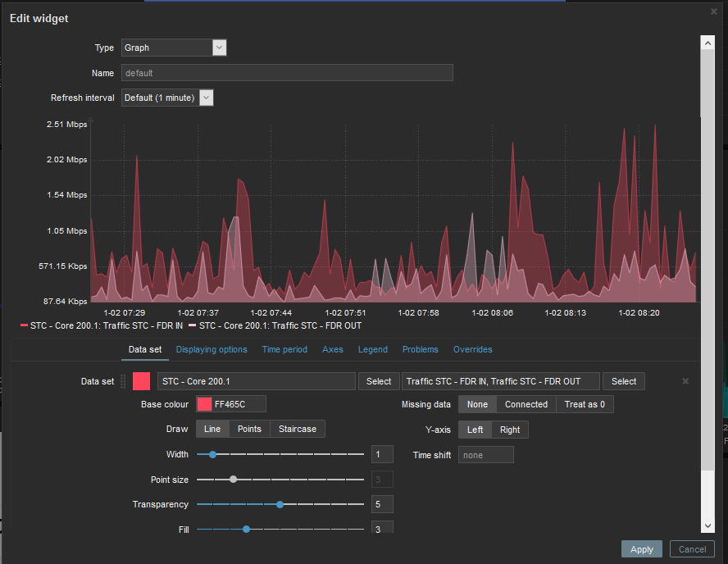Click the Transparency slider handle
This screenshot has width=728, height=564.
pyautogui.click(x=280, y=504)
